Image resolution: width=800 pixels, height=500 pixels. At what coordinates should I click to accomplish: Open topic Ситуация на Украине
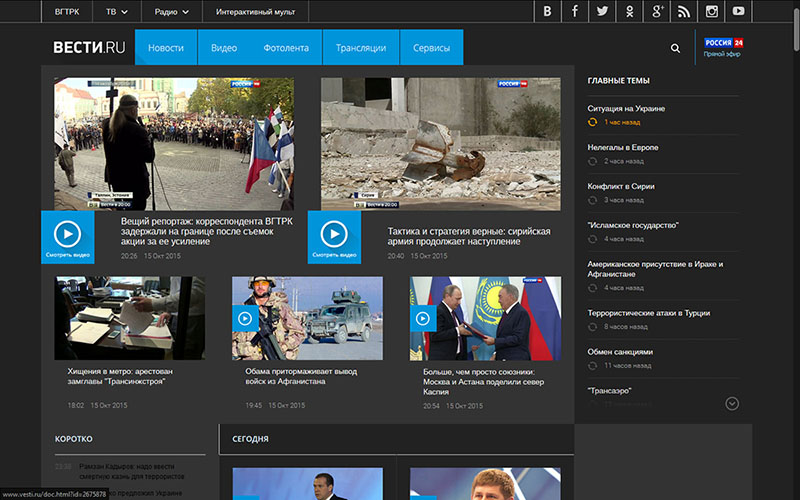(x=626, y=108)
